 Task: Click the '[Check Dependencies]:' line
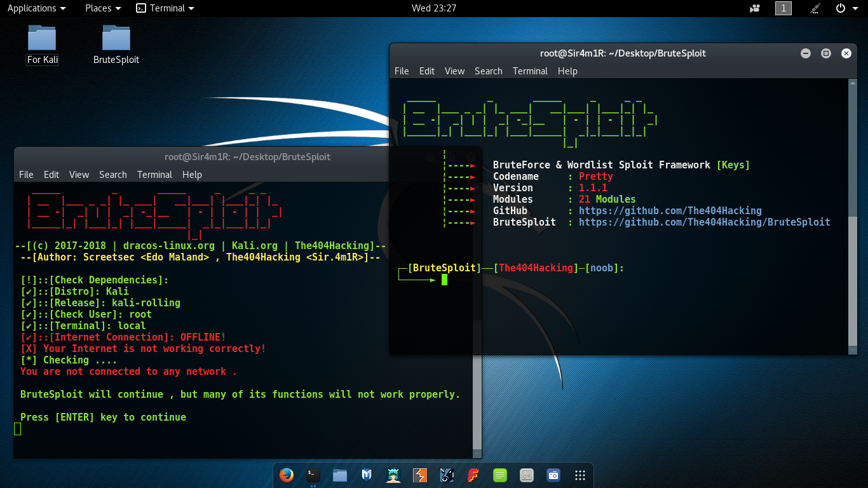click(x=95, y=280)
